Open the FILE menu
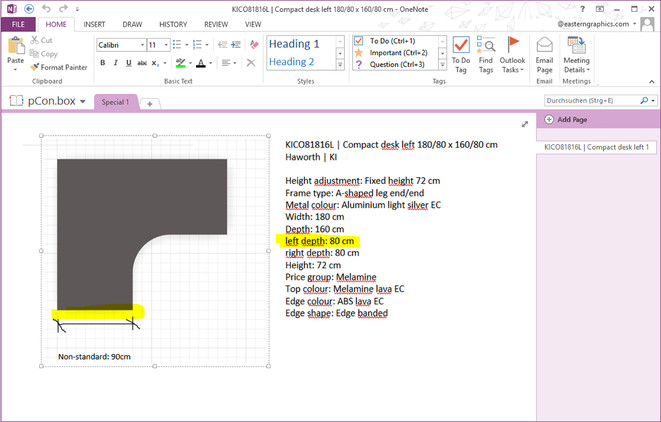The image size is (661, 422). tap(18, 24)
